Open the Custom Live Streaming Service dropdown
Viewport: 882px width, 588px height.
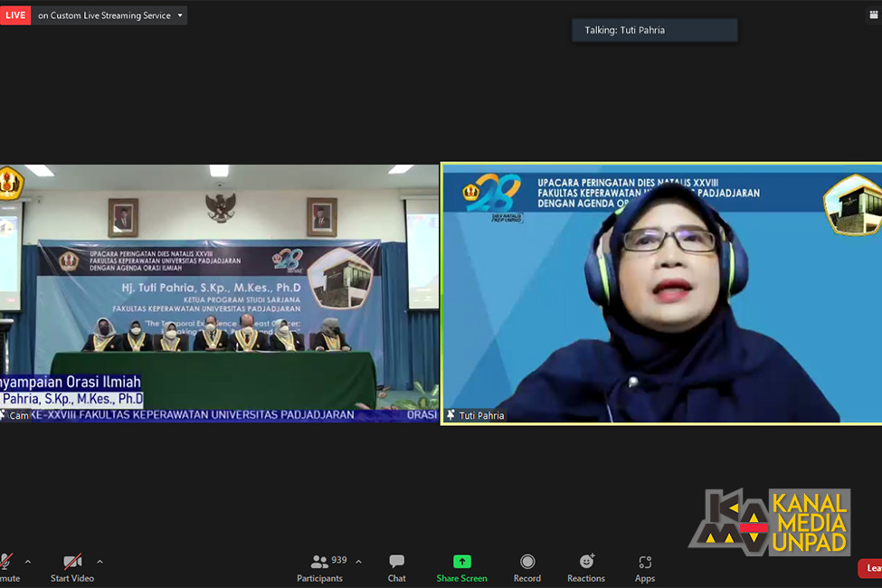(109, 15)
